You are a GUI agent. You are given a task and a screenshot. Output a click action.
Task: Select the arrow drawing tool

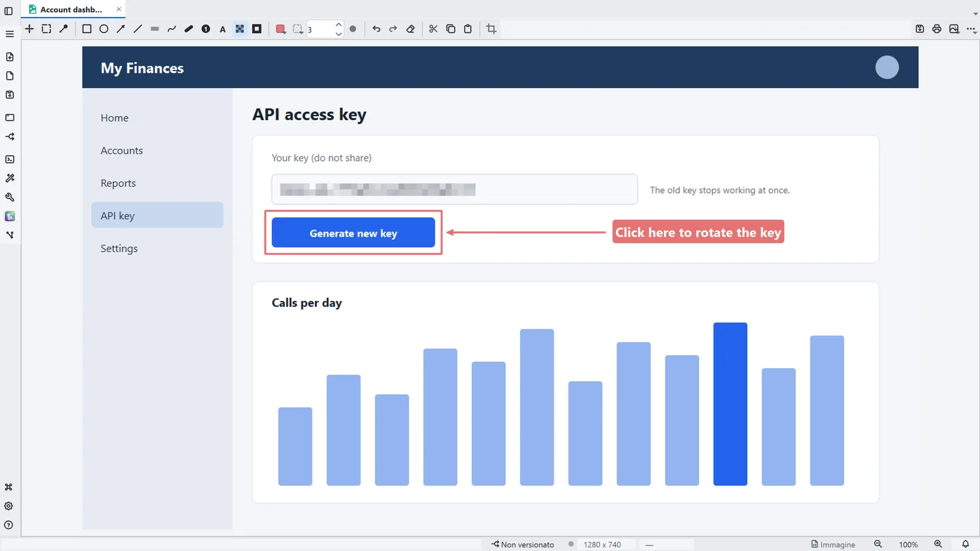(121, 29)
